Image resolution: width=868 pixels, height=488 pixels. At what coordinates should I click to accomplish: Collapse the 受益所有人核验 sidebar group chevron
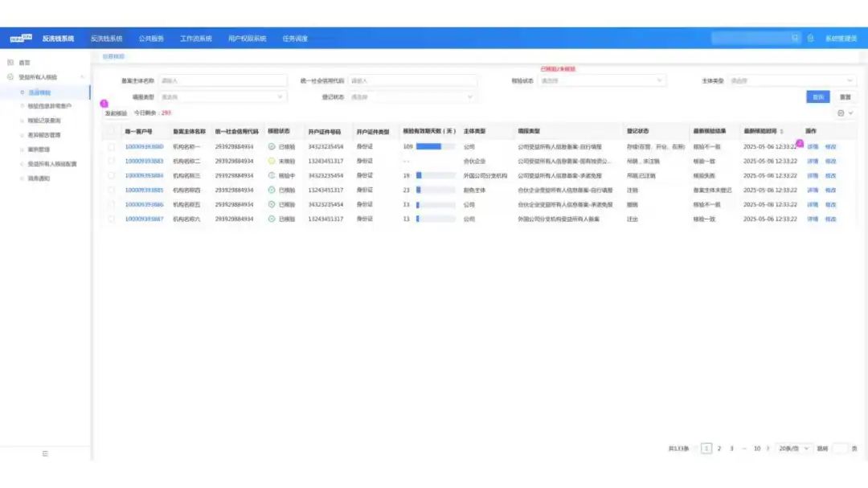(x=82, y=77)
